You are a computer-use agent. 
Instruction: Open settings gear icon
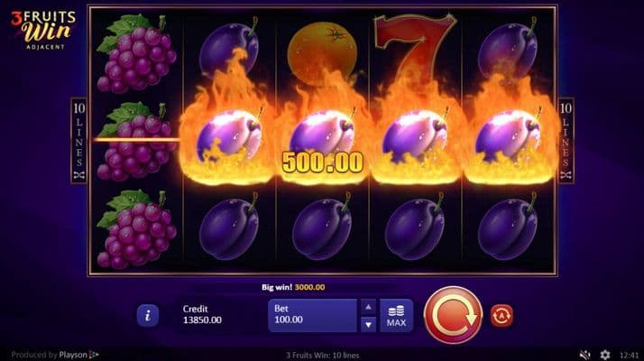click(x=605, y=355)
